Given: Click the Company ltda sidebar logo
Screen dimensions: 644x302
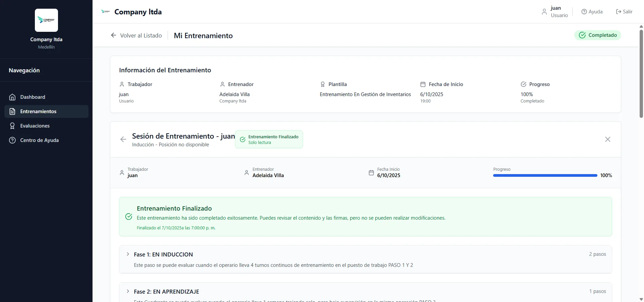Looking at the screenshot, I should (46, 20).
